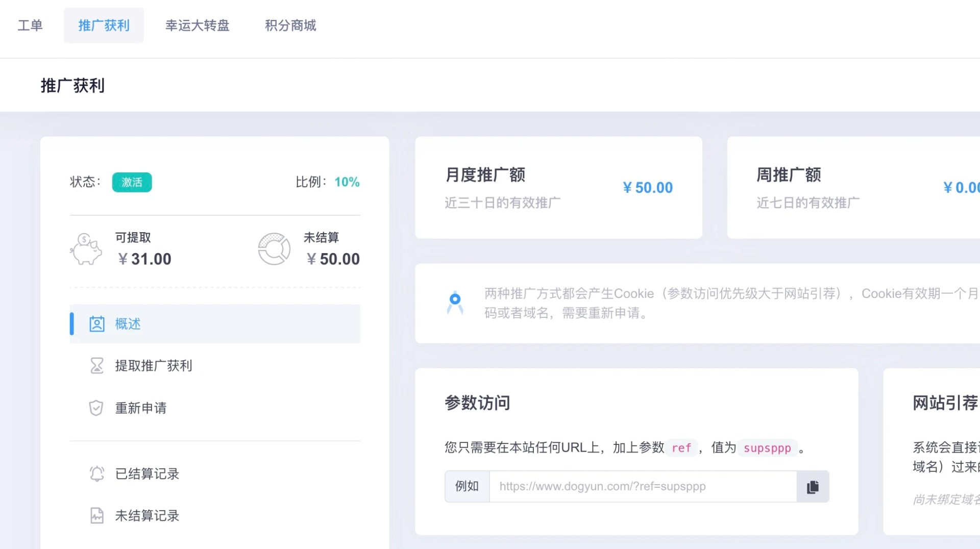Click the 近七日的有效推广 subtitle
980x549 pixels.
coord(808,203)
